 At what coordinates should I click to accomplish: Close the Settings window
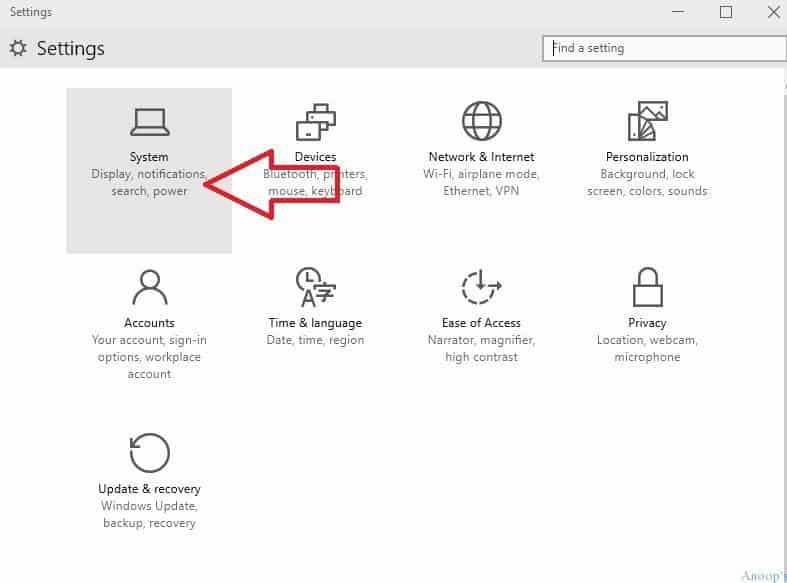coord(773,12)
